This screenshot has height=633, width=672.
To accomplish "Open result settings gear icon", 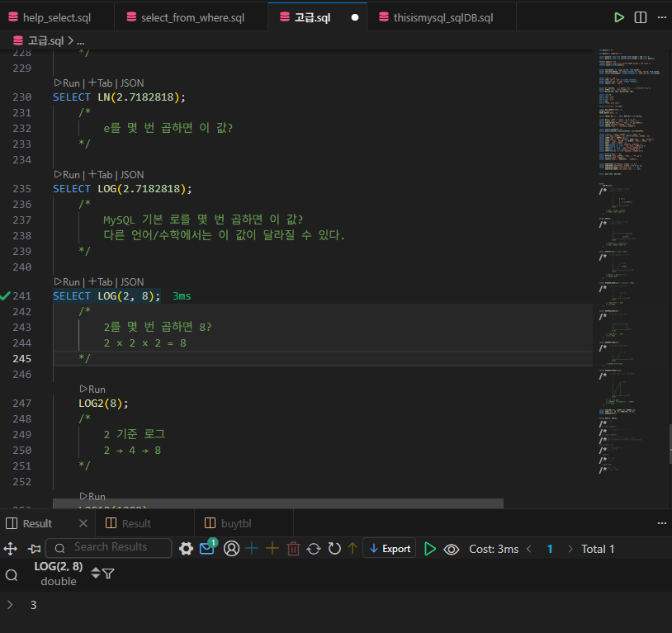I will (186, 549).
